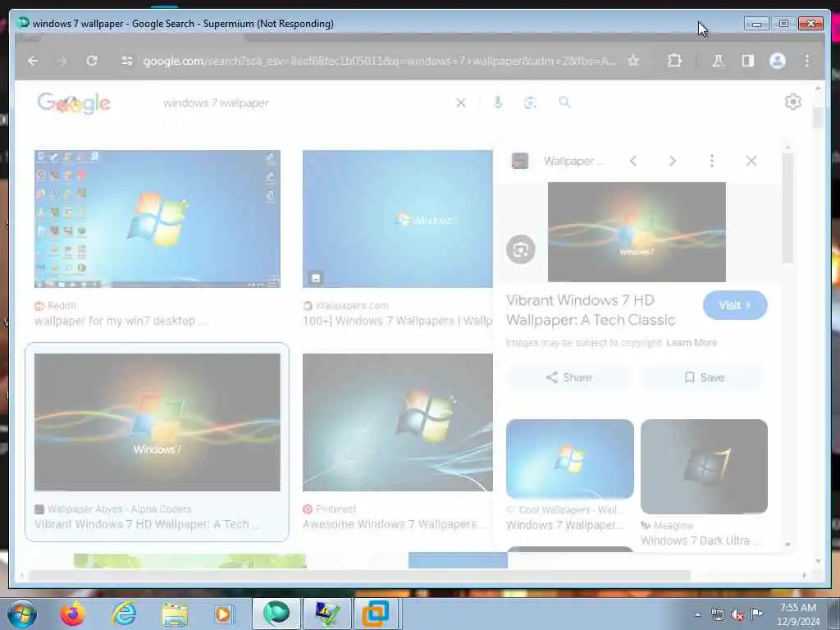Start voice search with the microphone icon

pyautogui.click(x=498, y=103)
